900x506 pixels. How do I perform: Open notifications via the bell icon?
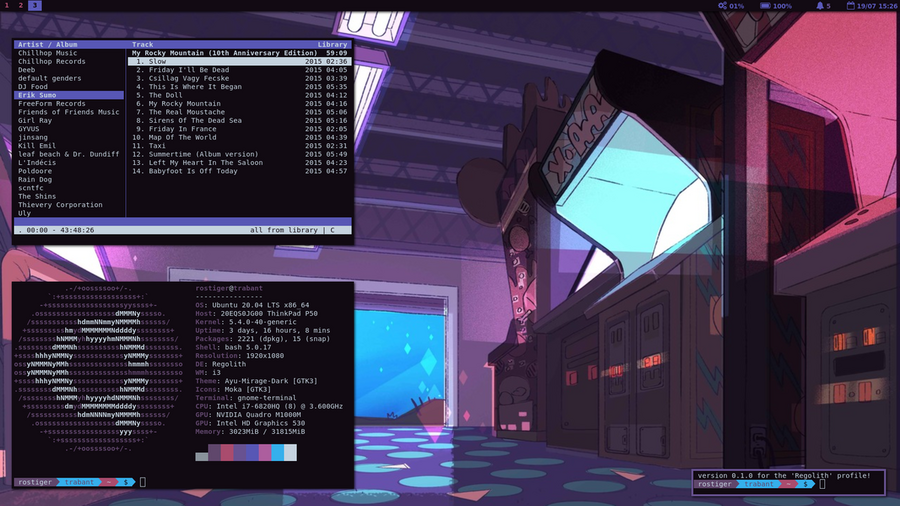[819, 6]
